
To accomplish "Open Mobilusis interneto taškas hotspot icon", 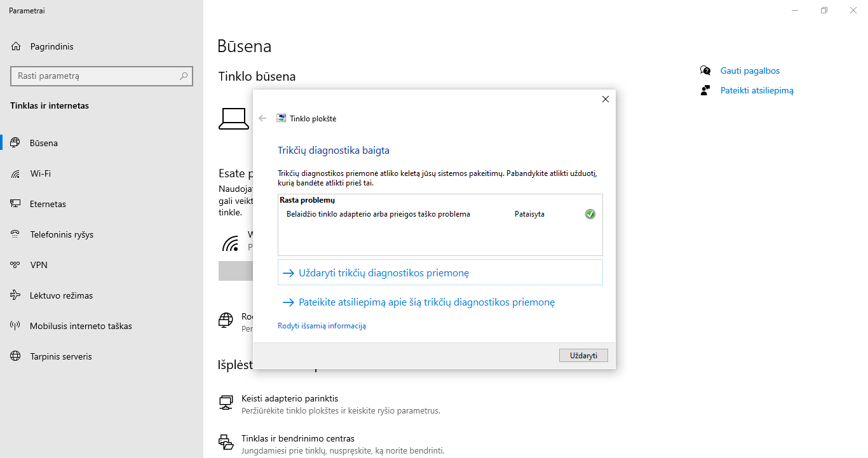I will click(16, 326).
